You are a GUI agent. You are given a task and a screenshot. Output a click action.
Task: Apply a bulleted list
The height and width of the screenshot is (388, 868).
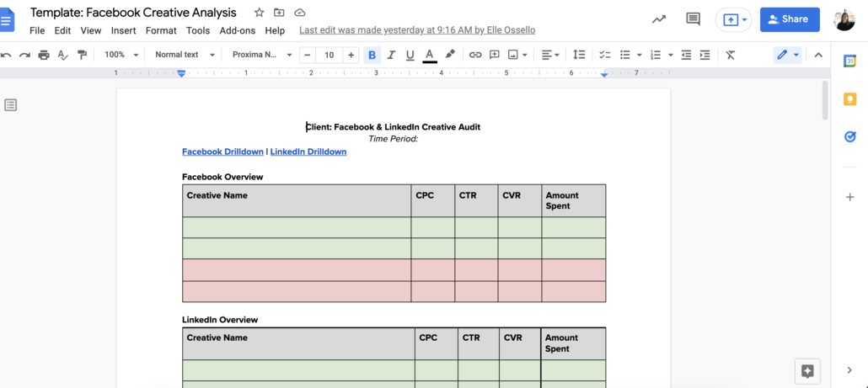(x=625, y=55)
